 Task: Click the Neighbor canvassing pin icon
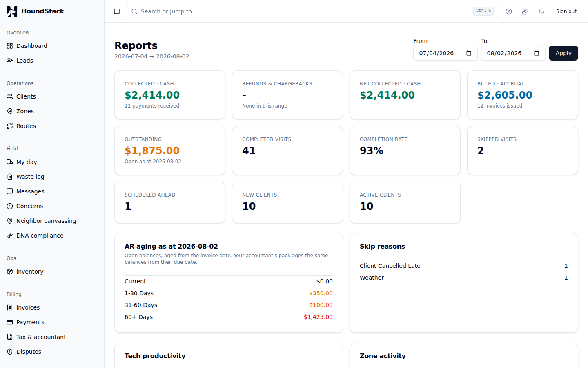coord(10,221)
